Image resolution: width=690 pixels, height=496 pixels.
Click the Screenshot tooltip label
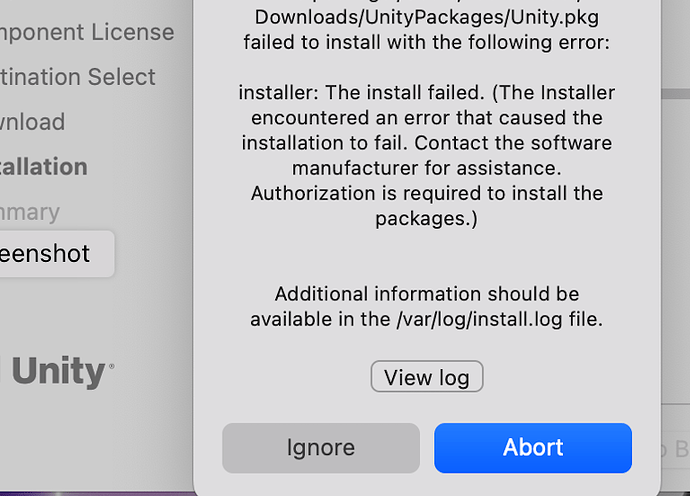(46, 254)
